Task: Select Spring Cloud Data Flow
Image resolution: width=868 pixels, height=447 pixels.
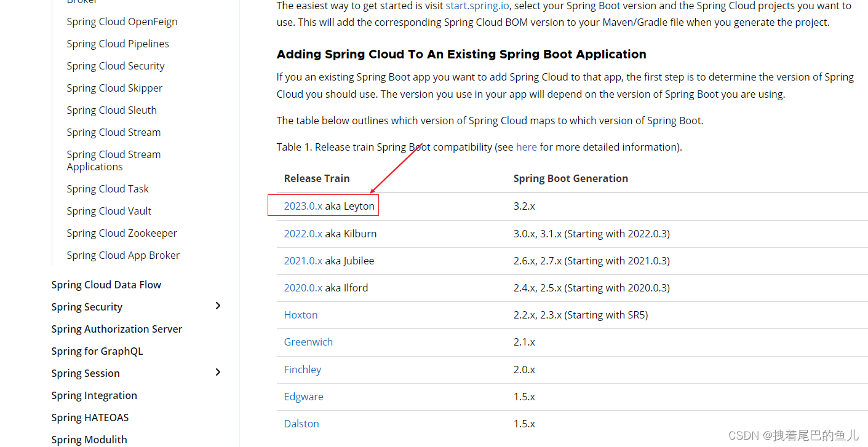Action: (x=106, y=284)
